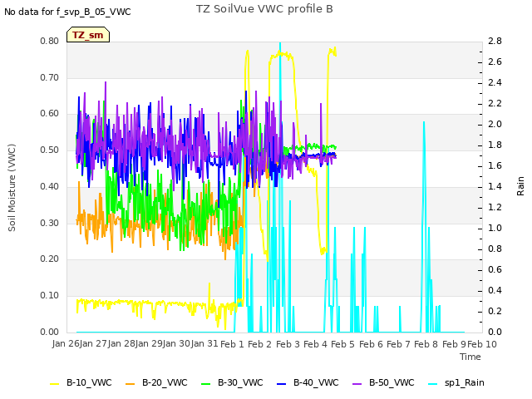The image size is (532, 399).
Task: Click the Jan 28 date tick label
Action: (121, 344)
